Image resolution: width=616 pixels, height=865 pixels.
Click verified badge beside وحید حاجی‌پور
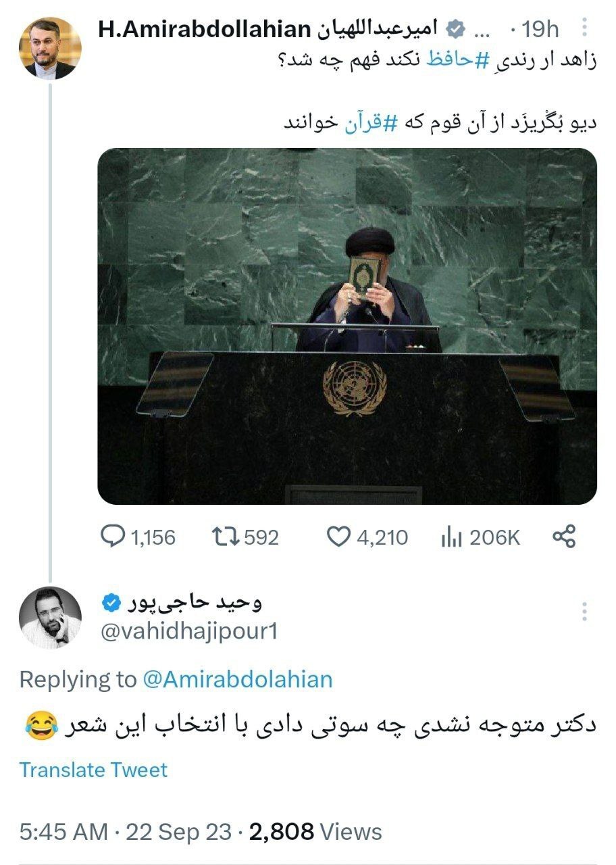pyautogui.click(x=111, y=601)
